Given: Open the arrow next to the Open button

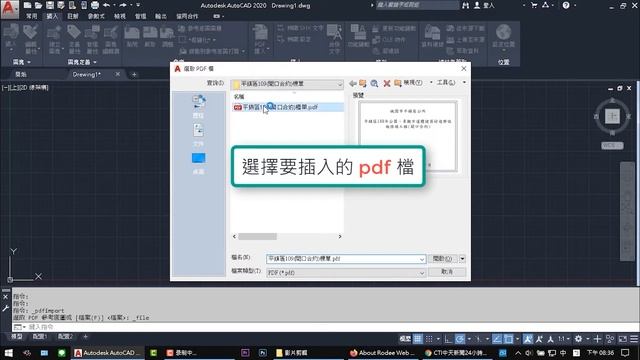Looking at the screenshot, I should (462, 259).
